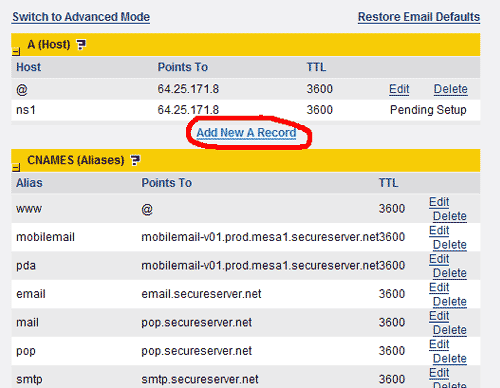
Task: Delete the @ A record
Action: point(451,89)
